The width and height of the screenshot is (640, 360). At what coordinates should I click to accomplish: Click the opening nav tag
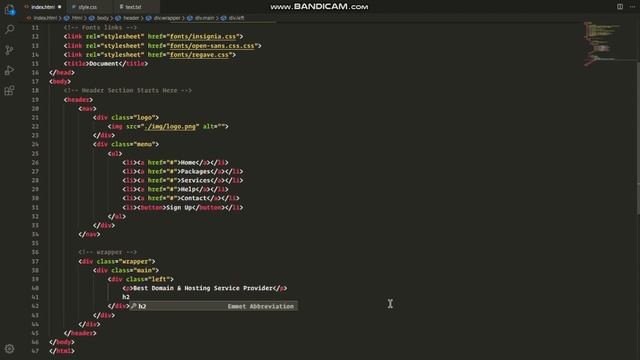click(x=87, y=109)
